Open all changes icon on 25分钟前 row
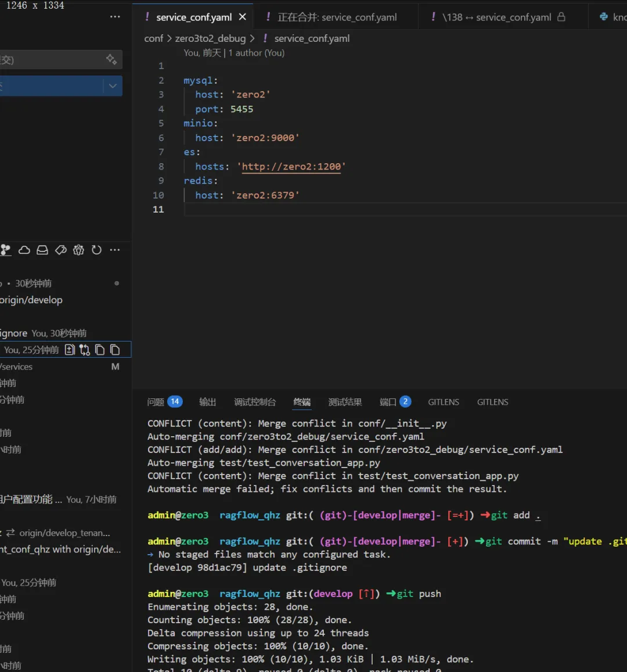The height and width of the screenshot is (672, 627). pos(70,350)
